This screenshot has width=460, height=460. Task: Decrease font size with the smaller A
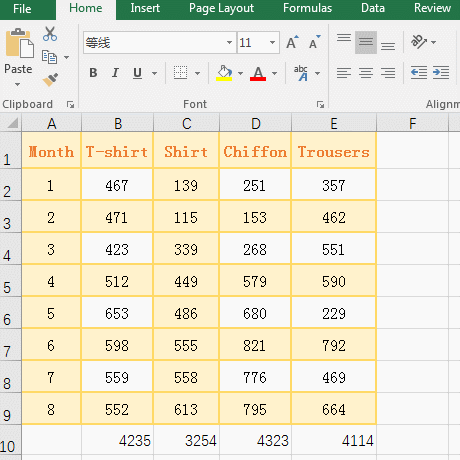tap(314, 42)
